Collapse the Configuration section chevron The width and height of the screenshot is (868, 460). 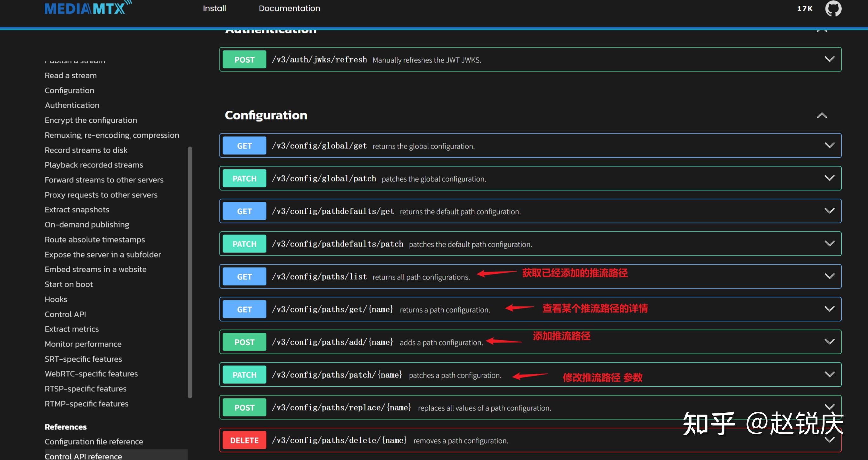pyautogui.click(x=822, y=115)
